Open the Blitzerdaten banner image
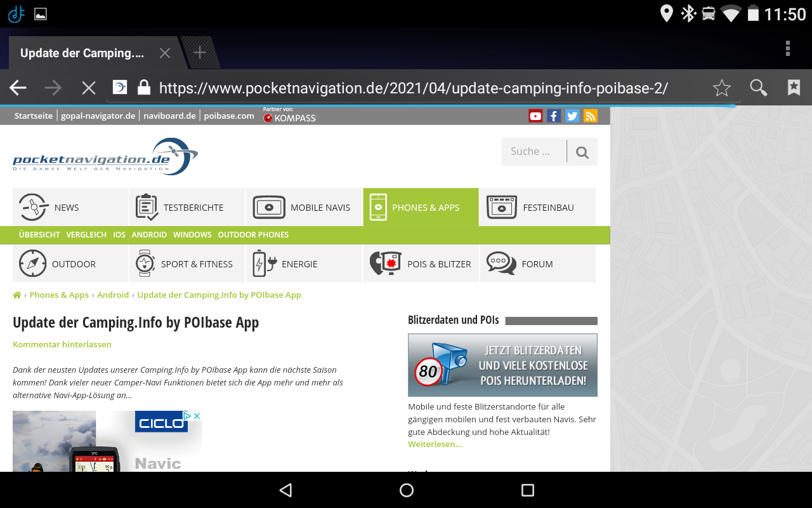This screenshot has width=812, height=508. coord(502,365)
